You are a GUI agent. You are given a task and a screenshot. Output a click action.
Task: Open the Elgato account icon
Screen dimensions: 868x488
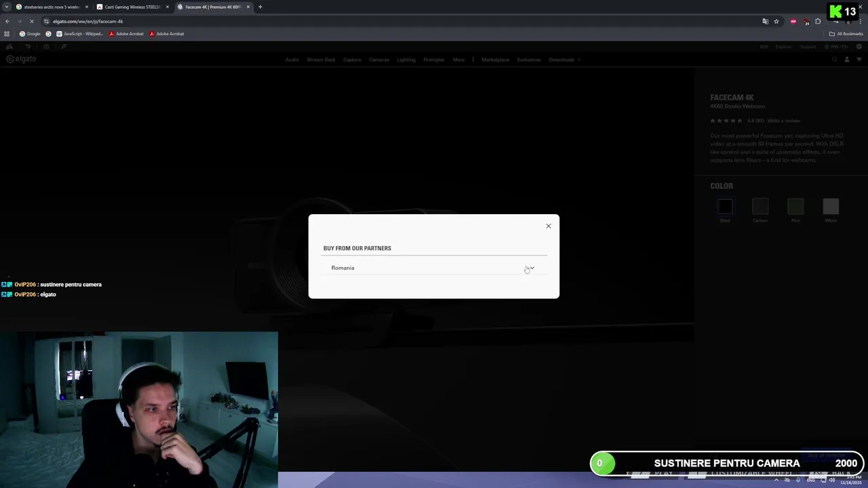pyautogui.click(x=847, y=60)
